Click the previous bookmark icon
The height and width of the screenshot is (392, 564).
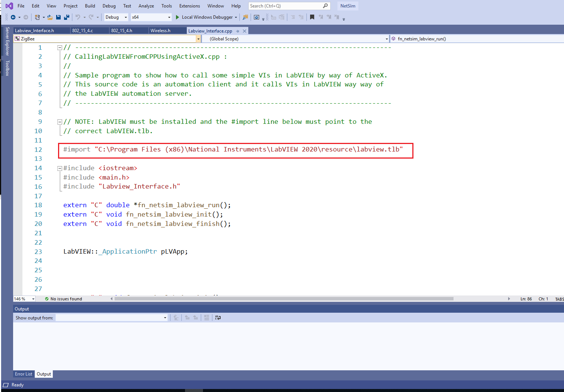pyautogui.click(x=321, y=17)
